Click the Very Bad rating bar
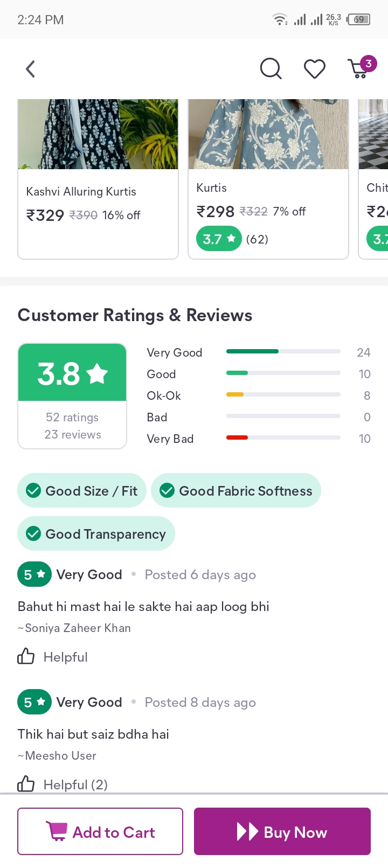Viewport: 388px width, 868px height. pos(283,438)
